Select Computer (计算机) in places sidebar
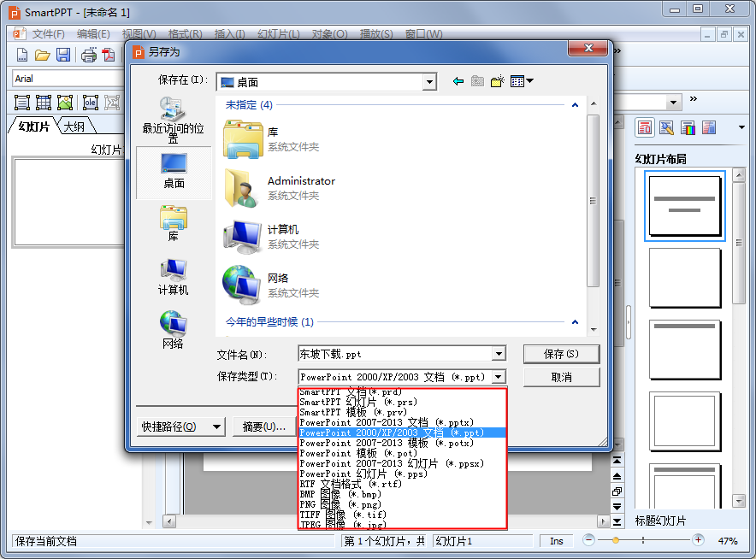Image resolution: width=756 pixels, height=559 pixels. (x=173, y=277)
